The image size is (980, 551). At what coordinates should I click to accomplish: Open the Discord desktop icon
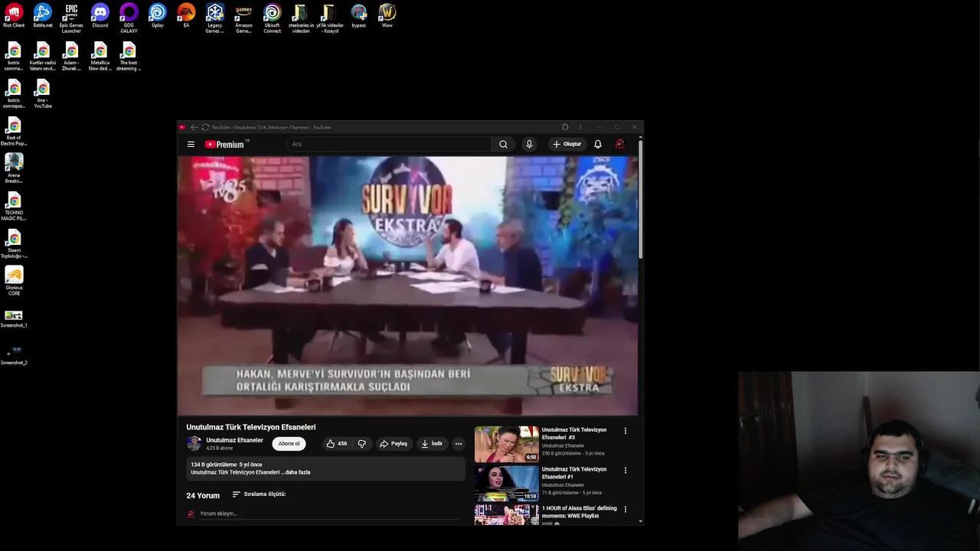pyautogui.click(x=100, y=16)
